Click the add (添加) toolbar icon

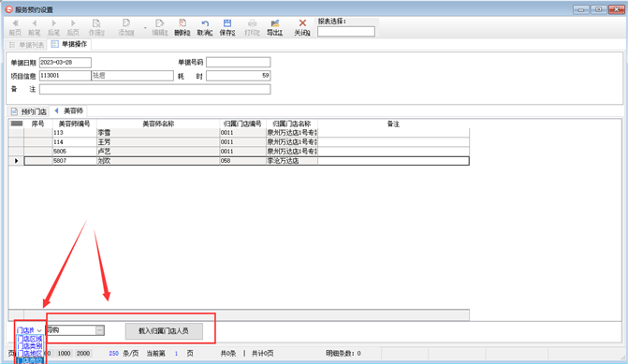click(126, 23)
